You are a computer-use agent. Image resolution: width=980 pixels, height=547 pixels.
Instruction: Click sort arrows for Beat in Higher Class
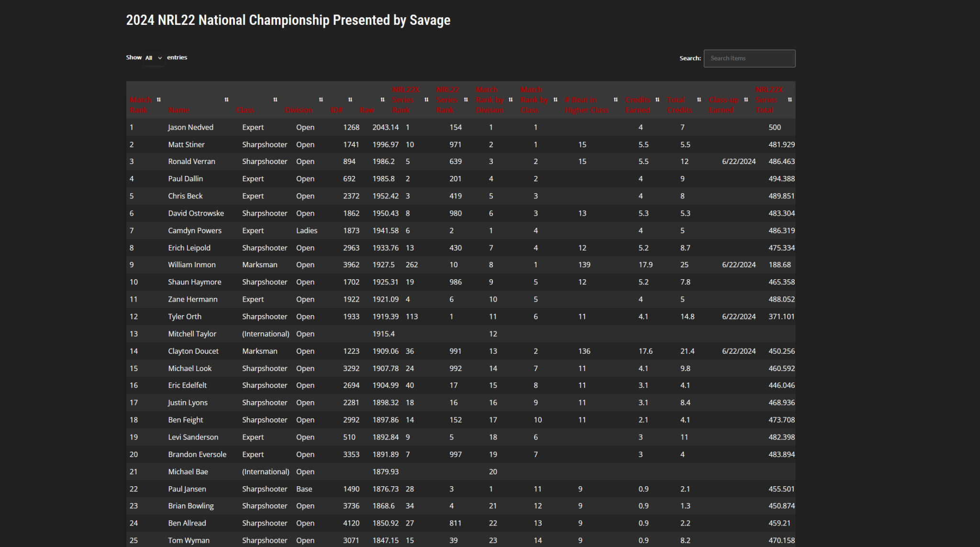click(615, 100)
